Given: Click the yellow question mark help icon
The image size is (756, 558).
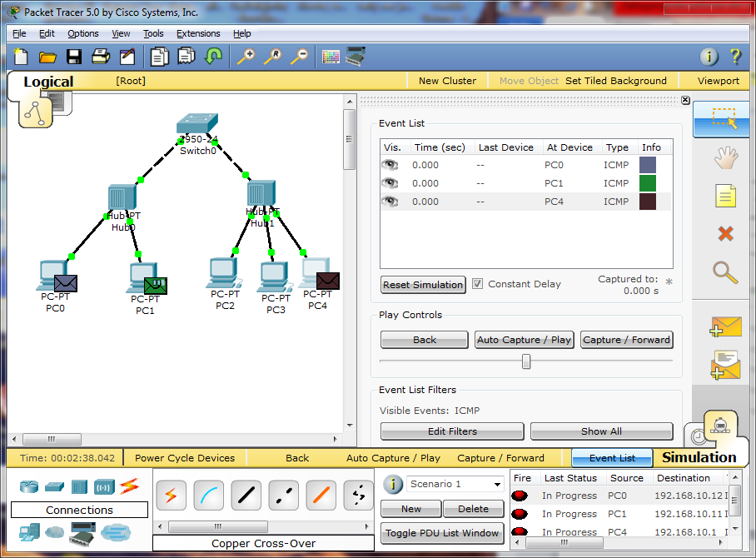Looking at the screenshot, I should pos(735,57).
